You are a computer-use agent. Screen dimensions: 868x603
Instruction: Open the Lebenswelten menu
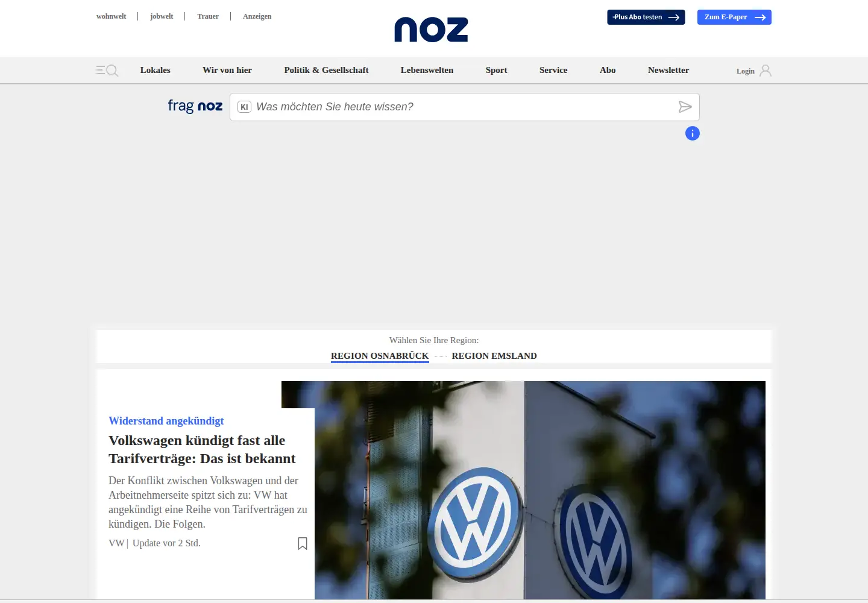pyautogui.click(x=427, y=70)
